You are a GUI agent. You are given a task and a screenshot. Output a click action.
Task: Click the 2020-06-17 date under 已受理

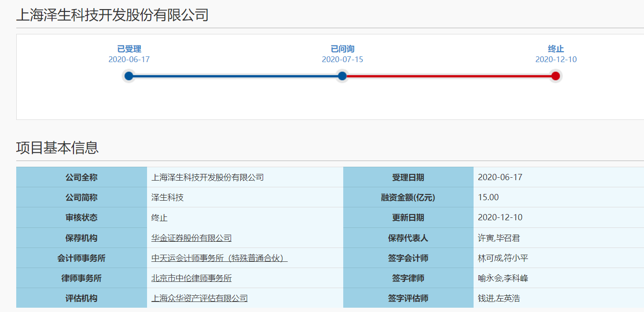tap(129, 60)
